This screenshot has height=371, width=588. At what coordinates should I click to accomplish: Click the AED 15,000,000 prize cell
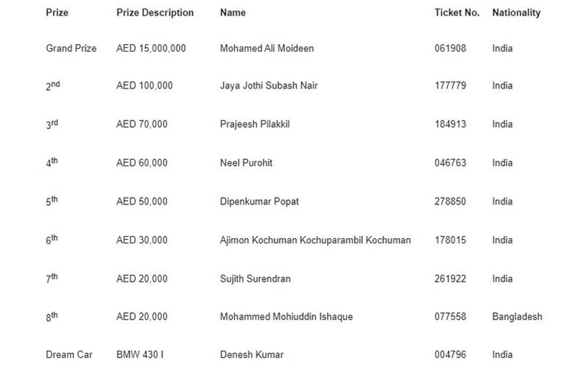click(151, 48)
